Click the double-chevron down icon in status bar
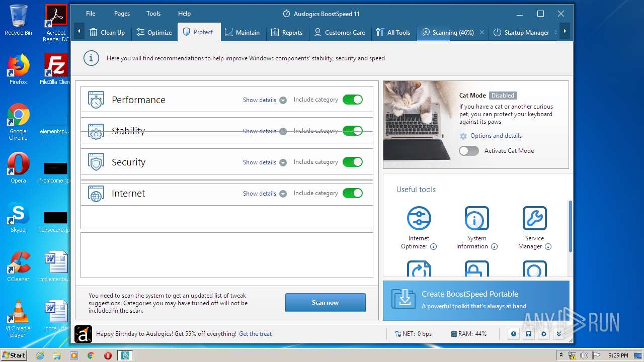Image resolution: width=644 pixels, height=362 pixels. tap(558, 334)
